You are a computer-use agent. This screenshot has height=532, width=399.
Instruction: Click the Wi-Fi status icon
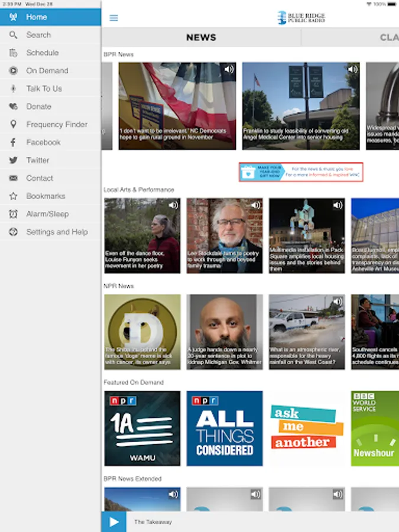369,4
